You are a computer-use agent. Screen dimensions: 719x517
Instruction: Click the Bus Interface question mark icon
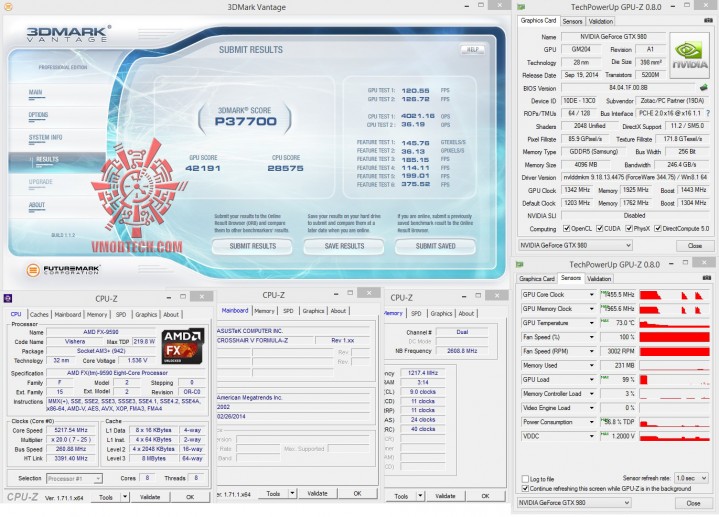click(x=708, y=113)
